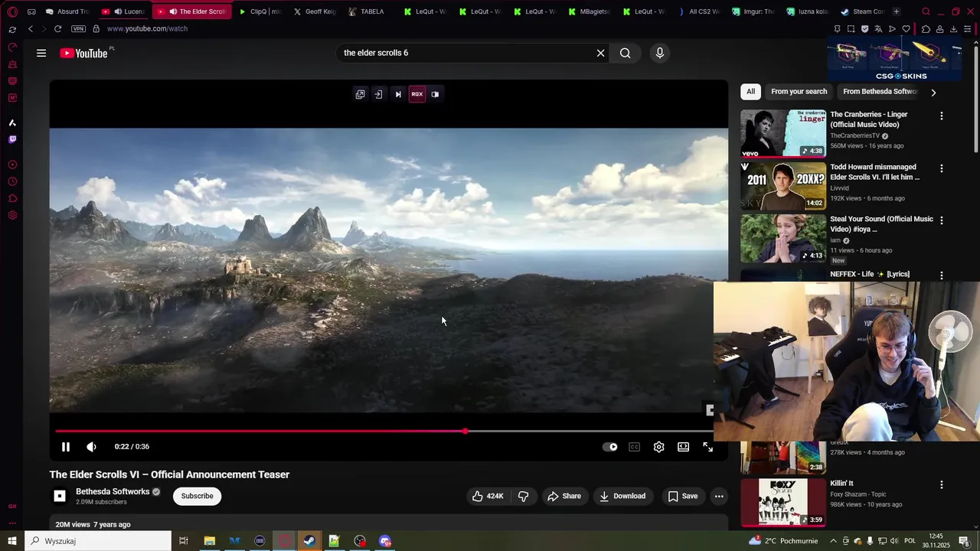
Task: Subscribe to Bethesda Softworks channel
Action: 198,496
